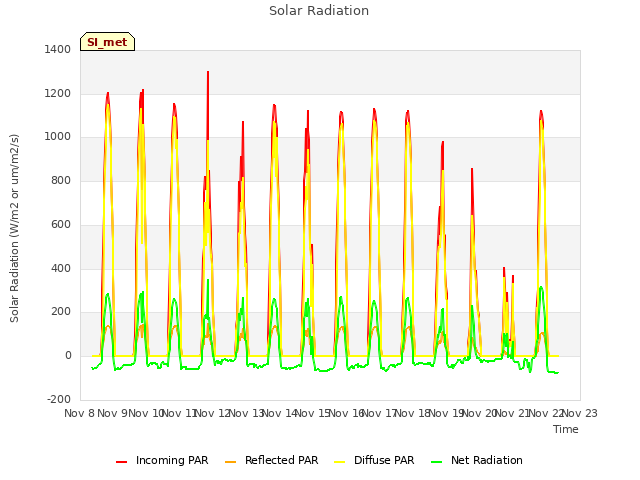This screenshot has width=640, height=480.
Task: Click the -200 y-axis tick label
Action: tap(59, 399)
